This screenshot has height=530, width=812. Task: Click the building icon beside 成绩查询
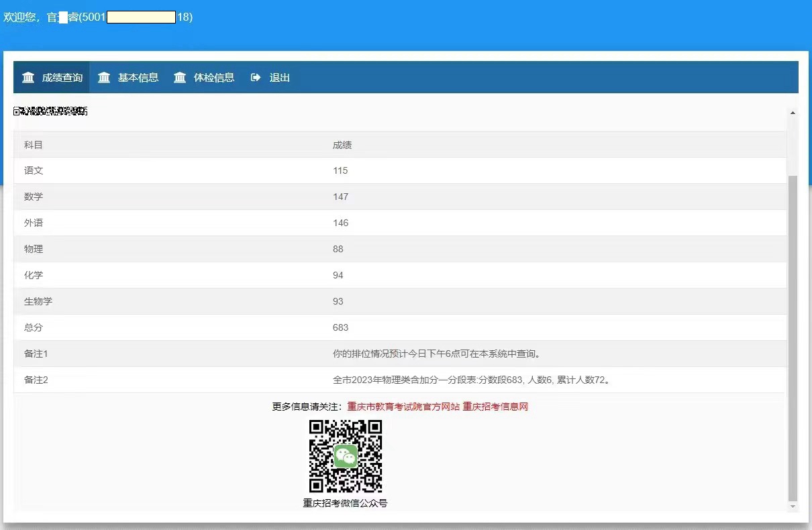[x=28, y=78]
